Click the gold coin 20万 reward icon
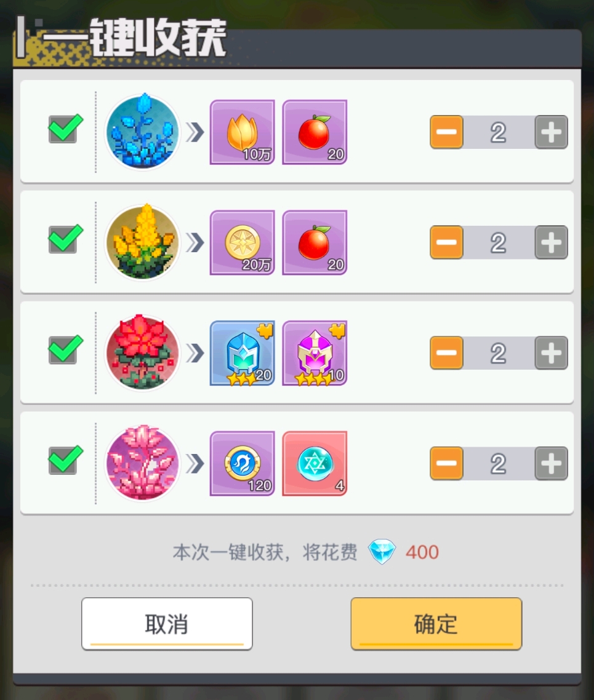The image size is (594, 700). pos(243,242)
